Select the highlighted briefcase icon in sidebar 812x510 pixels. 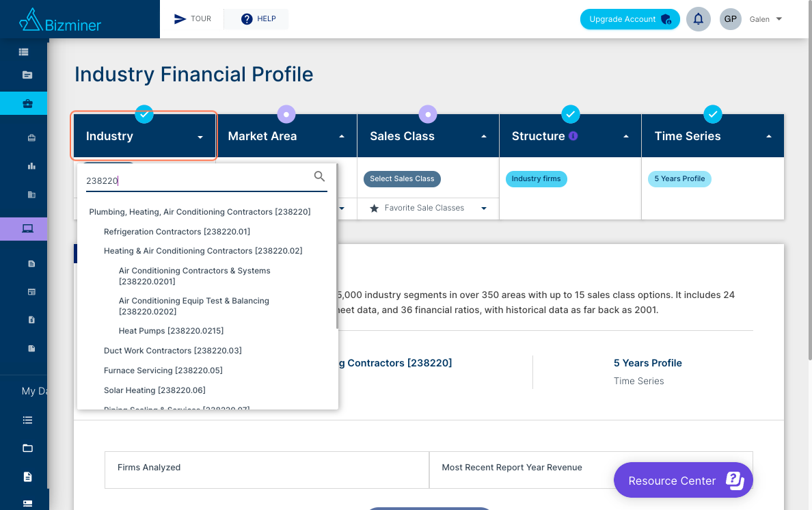coord(27,103)
